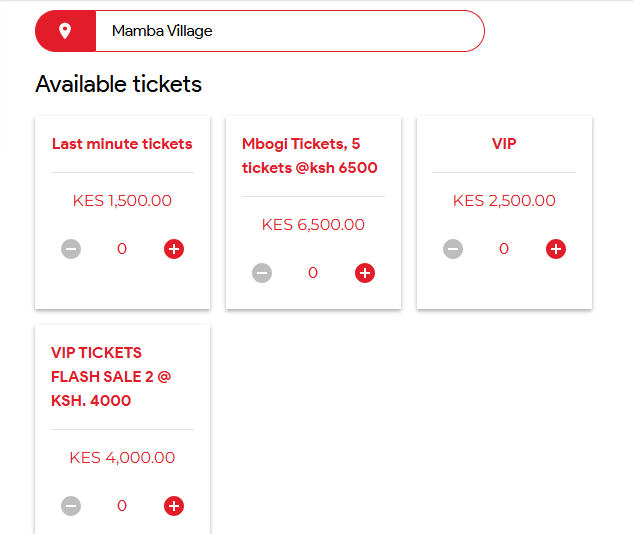Decrease VIP ticket quantity
The image size is (633, 534).
tap(453, 249)
